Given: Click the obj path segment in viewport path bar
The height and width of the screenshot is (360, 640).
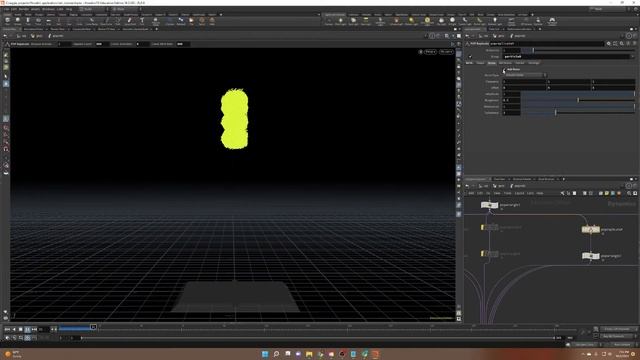Looking at the screenshot, I should coord(22,36).
